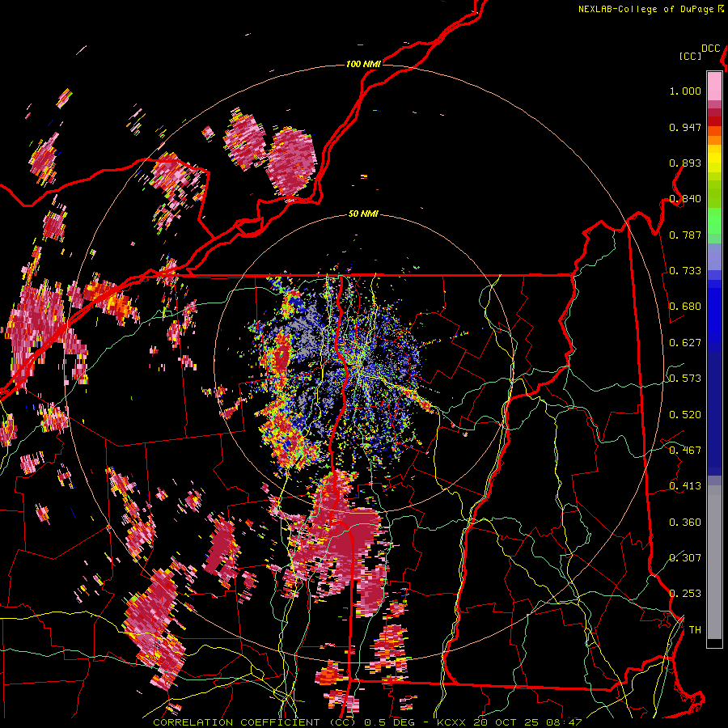Click the yellow segment of the color bar
This screenshot has height=728, width=728.
714,159
